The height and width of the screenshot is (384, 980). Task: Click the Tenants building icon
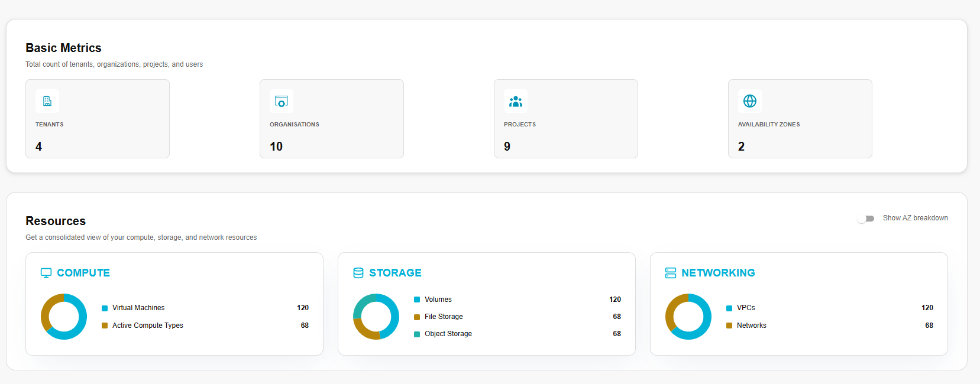click(47, 101)
